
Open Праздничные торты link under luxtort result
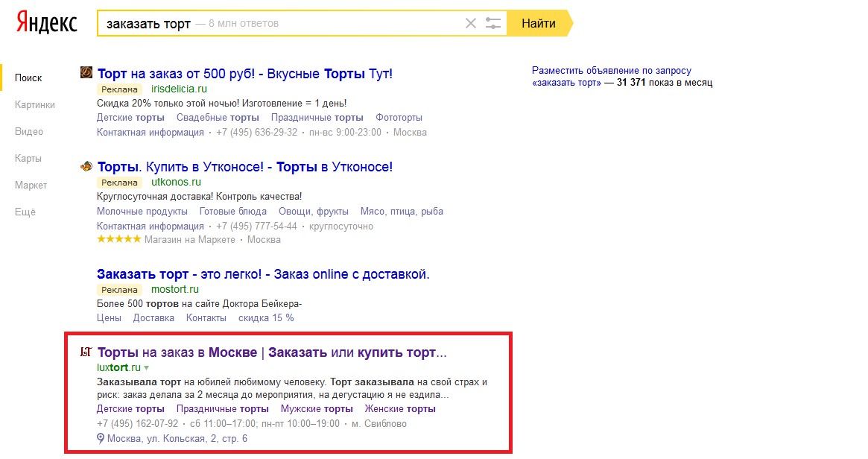223,408
